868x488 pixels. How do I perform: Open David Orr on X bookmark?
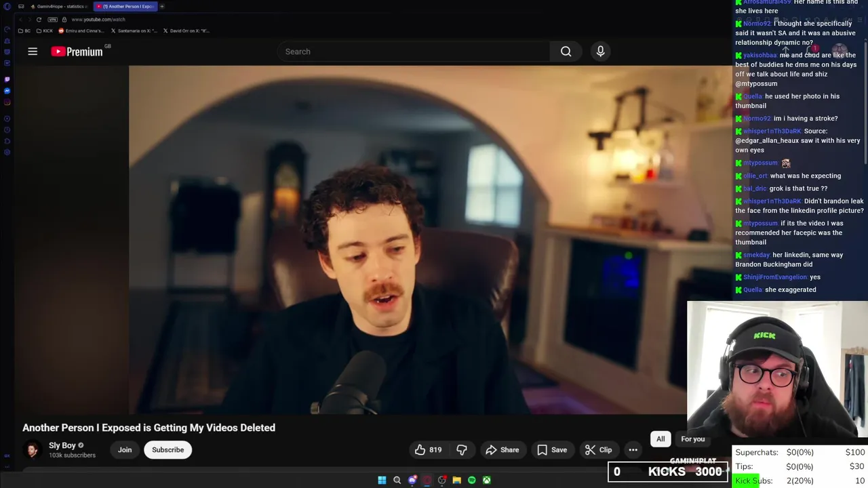186,30
